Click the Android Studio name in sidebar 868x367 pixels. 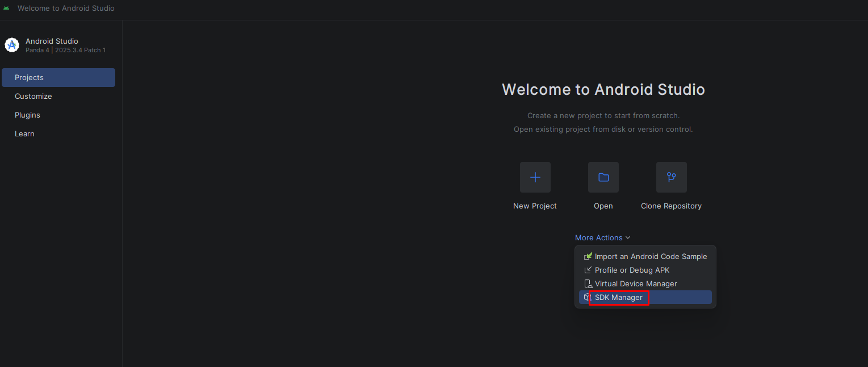tap(52, 41)
